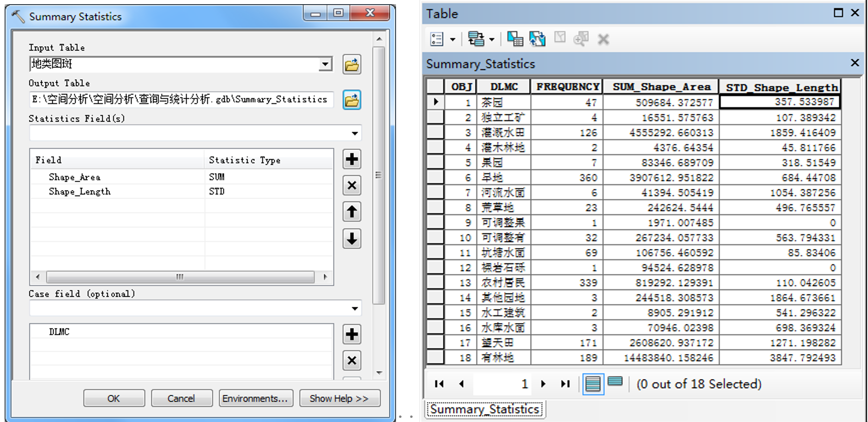Open Table Options dropdown arrow
868x422 pixels.
coord(453,40)
